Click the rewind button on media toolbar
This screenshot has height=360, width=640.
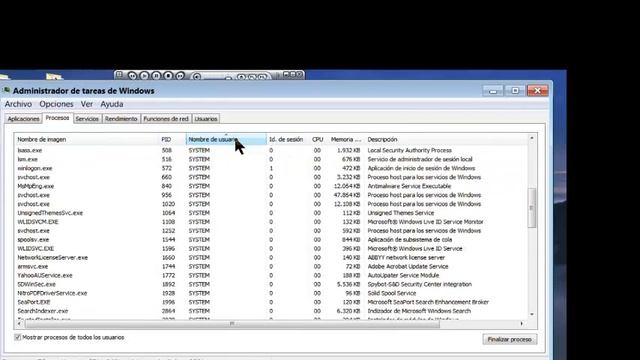(x=132, y=76)
